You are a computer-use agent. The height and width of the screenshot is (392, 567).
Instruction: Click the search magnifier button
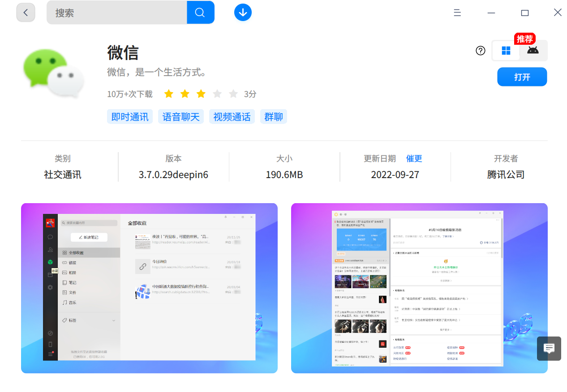tap(200, 13)
